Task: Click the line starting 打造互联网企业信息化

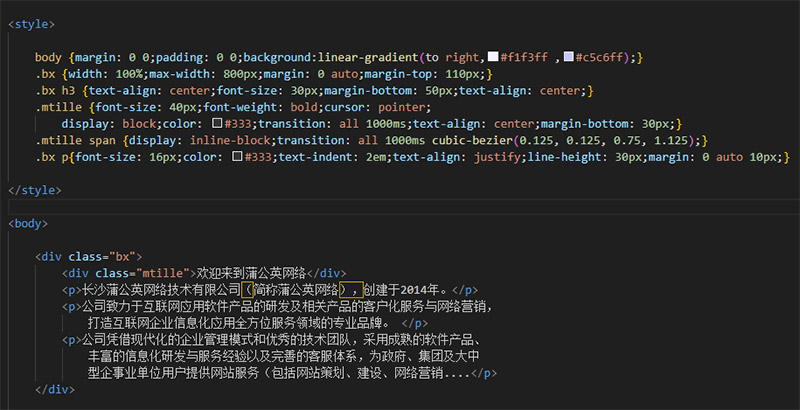Action: 238,323
